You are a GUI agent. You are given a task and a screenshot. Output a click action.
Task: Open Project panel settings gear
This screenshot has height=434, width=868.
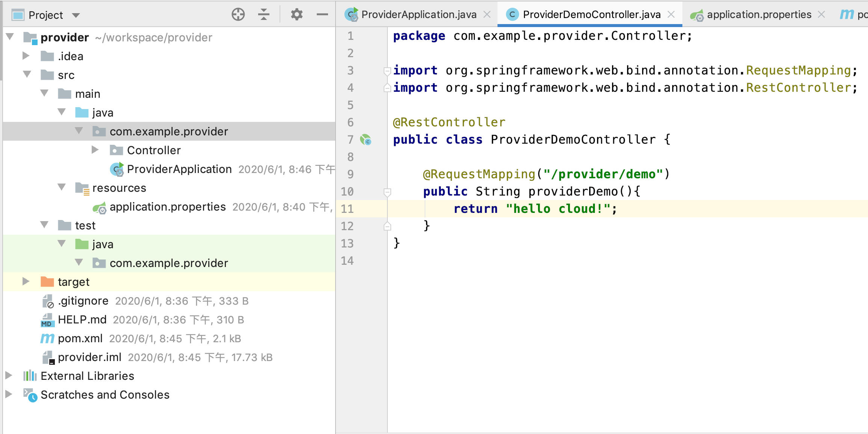(x=296, y=15)
